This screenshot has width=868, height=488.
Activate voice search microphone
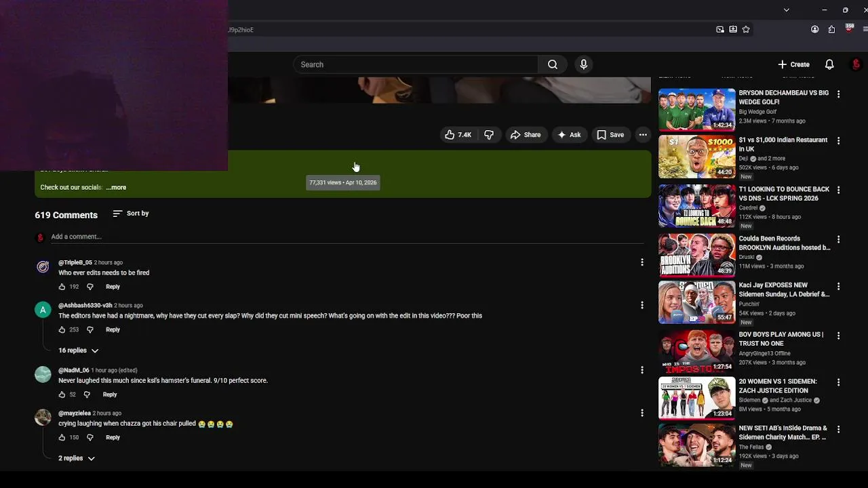click(x=583, y=64)
